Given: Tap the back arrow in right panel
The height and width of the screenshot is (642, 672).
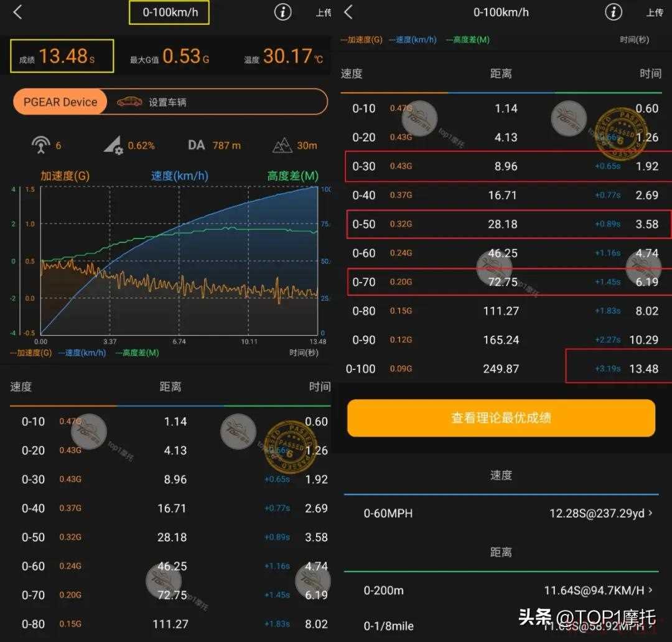Looking at the screenshot, I should pos(348,12).
